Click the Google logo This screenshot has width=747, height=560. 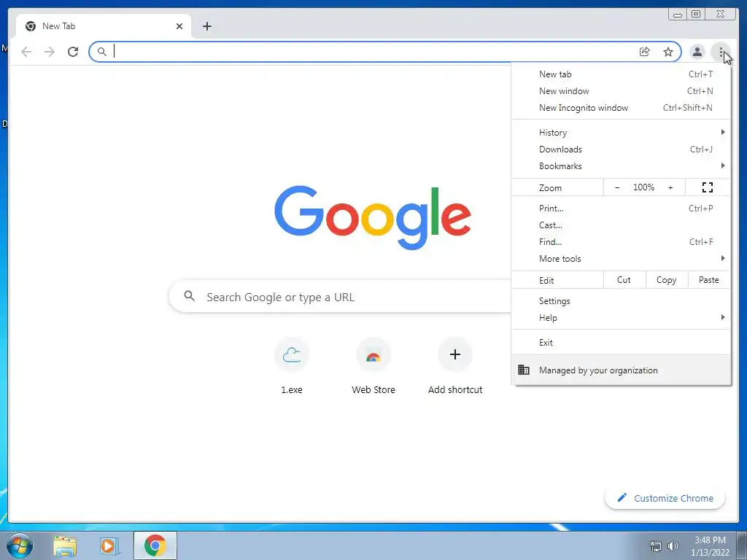[x=373, y=217]
